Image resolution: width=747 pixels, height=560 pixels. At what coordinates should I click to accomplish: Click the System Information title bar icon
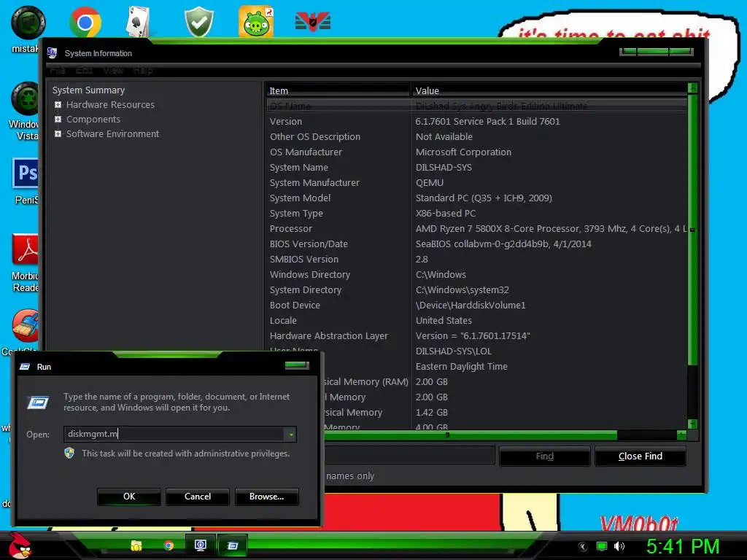52,52
